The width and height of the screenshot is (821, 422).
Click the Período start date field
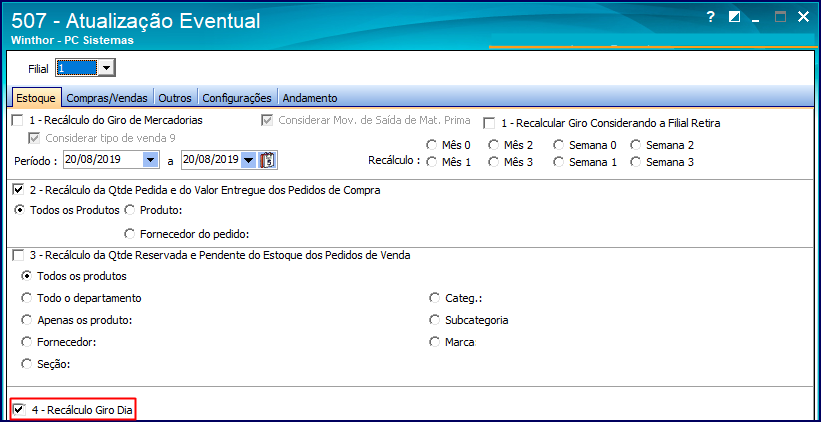tap(104, 160)
